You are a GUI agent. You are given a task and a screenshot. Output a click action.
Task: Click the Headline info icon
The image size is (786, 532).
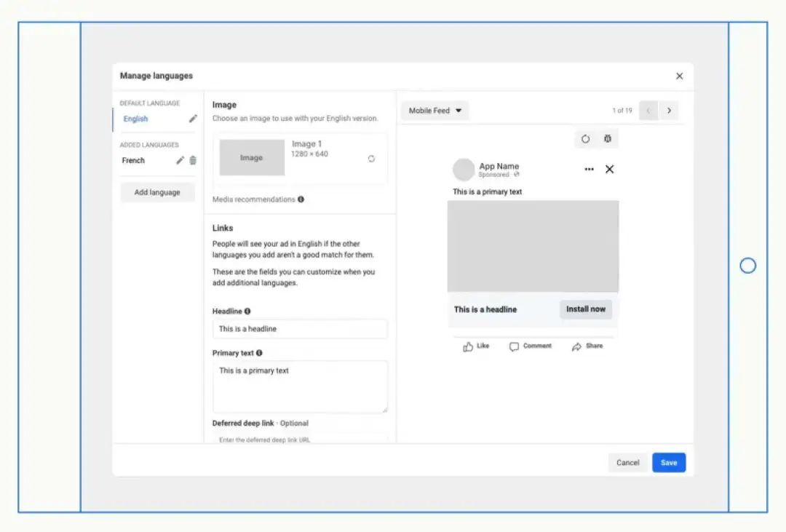coord(247,311)
